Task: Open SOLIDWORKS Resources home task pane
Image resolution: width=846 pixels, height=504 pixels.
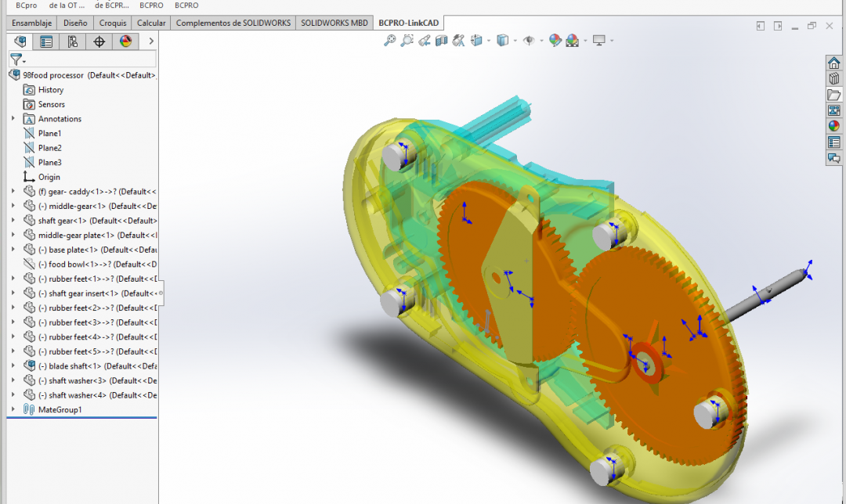Action: pyautogui.click(x=833, y=63)
